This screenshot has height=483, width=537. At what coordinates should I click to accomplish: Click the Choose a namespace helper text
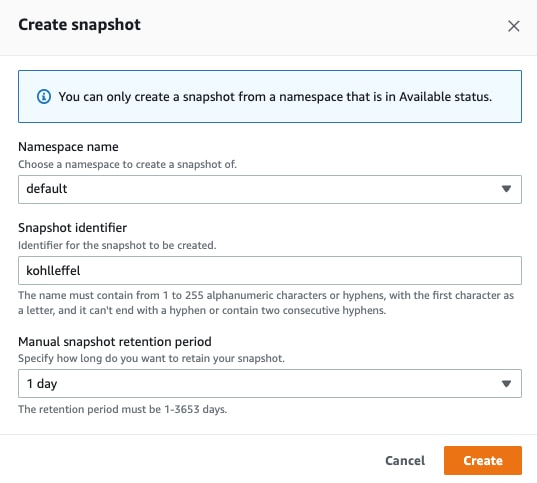coord(127,164)
